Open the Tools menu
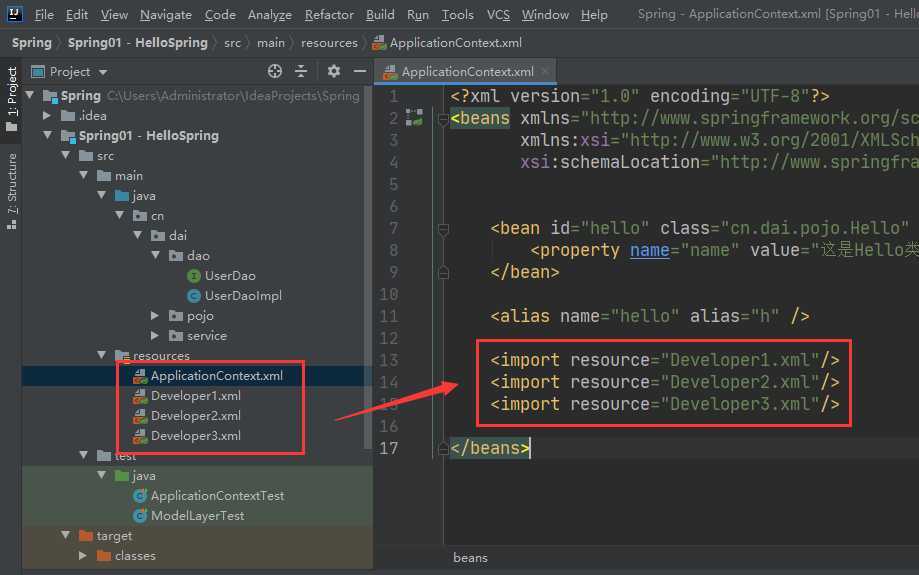The image size is (919, 575). (457, 15)
